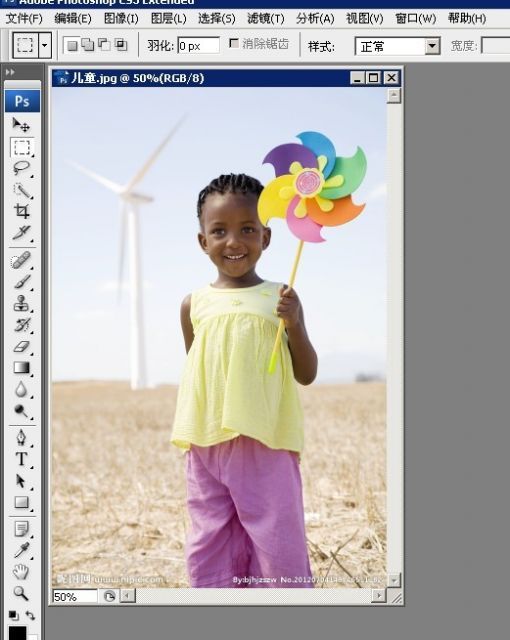Reset default foreground and background colors
The image size is (510, 640).
click(x=13, y=615)
